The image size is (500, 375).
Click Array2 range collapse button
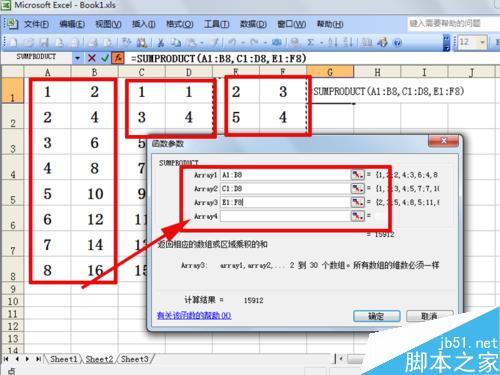[357, 188]
